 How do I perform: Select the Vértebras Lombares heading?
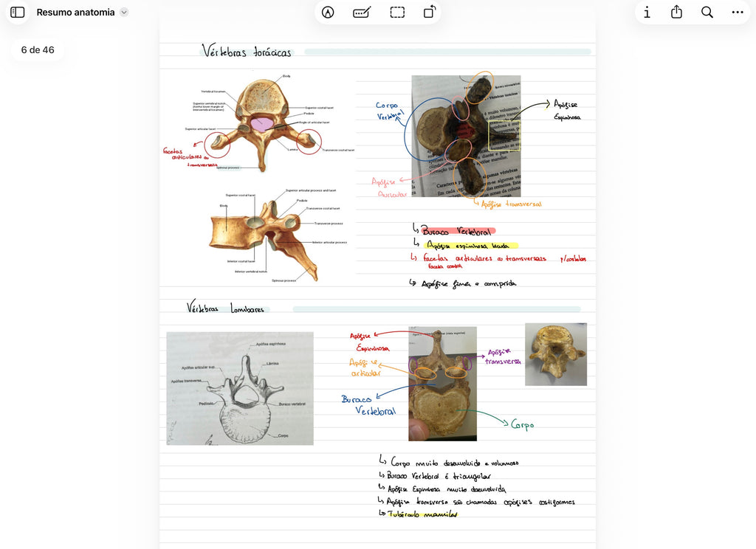[225, 307]
